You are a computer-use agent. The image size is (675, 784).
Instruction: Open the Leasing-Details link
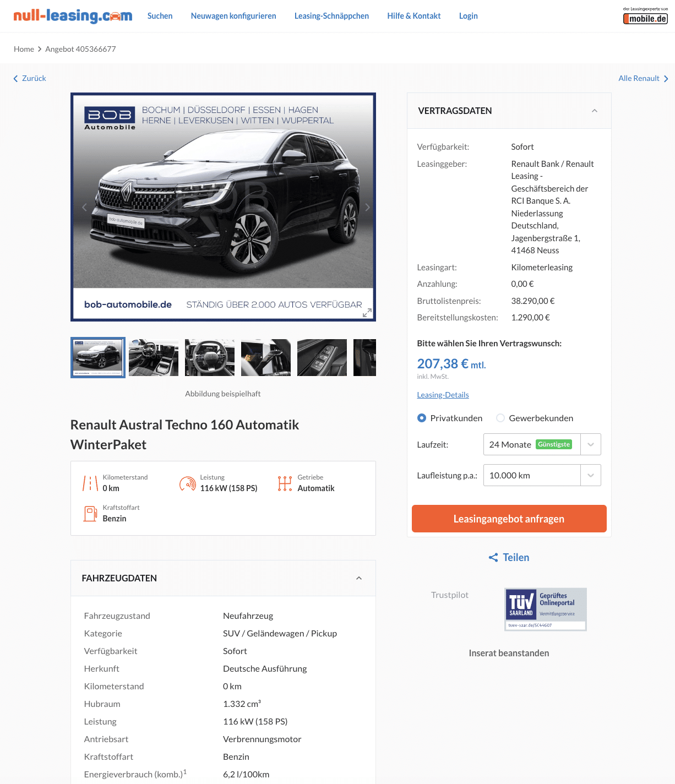point(443,395)
